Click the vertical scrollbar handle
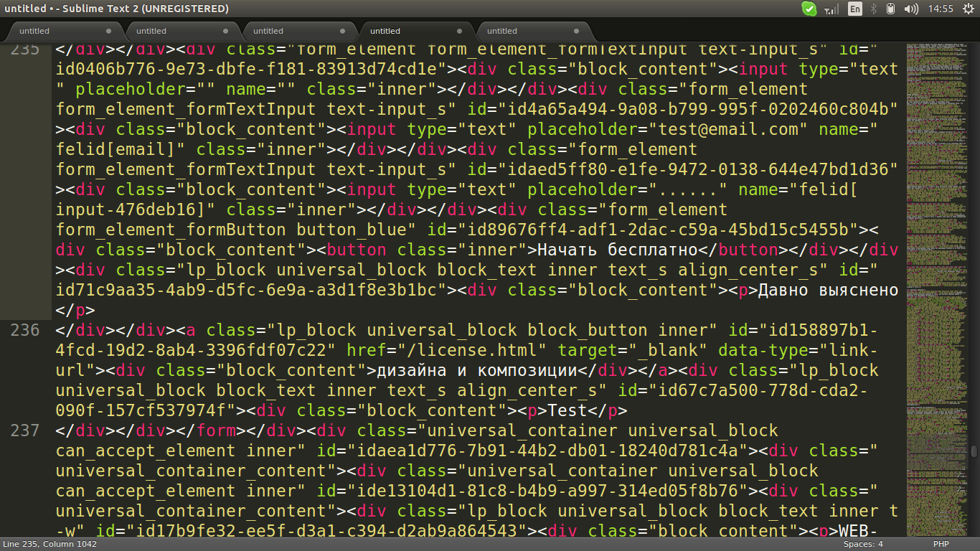 click(974, 451)
